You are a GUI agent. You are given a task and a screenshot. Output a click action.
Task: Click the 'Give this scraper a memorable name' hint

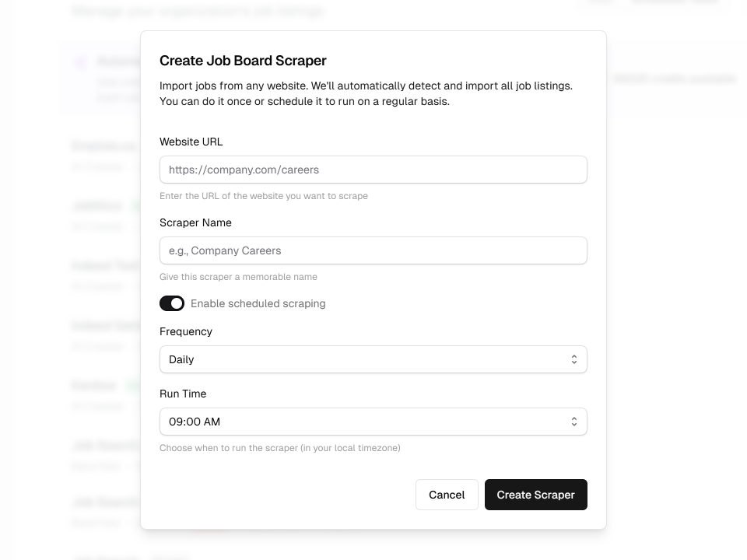[238, 277]
